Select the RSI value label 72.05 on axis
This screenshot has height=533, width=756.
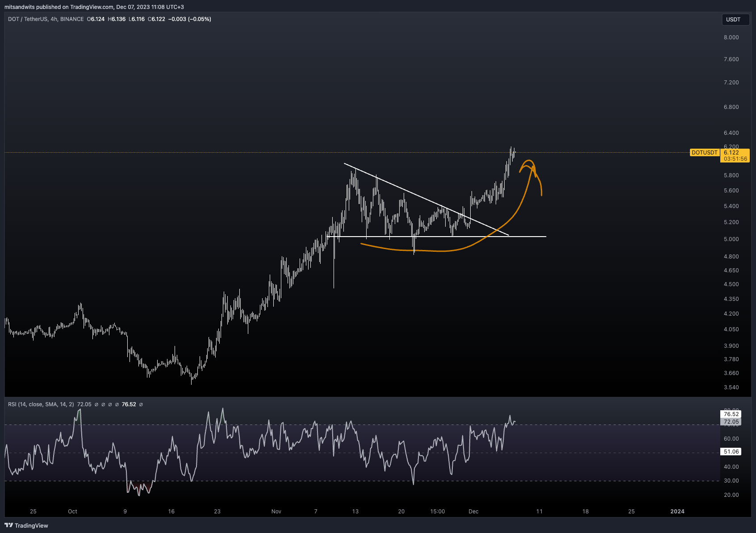coord(731,422)
